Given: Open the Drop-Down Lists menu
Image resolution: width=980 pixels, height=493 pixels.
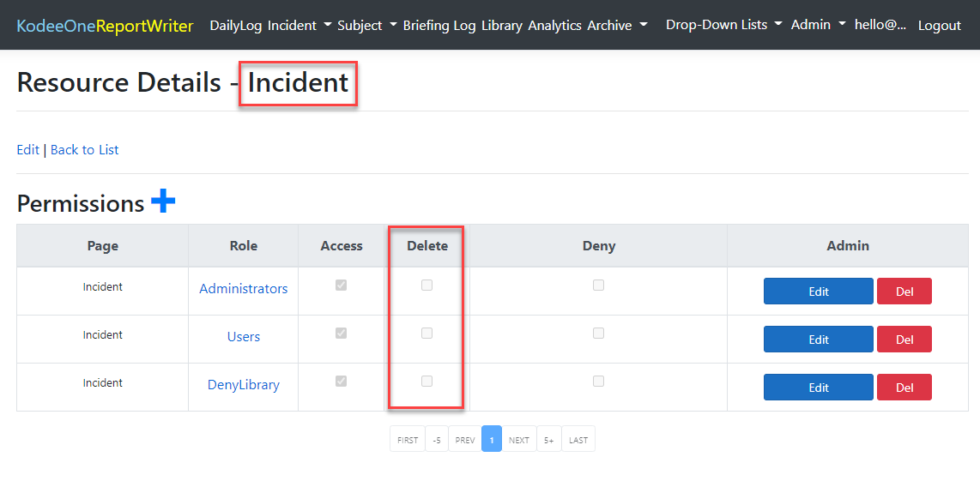Looking at the screenshot, I should pyautogui.click(x=723, y=25).
